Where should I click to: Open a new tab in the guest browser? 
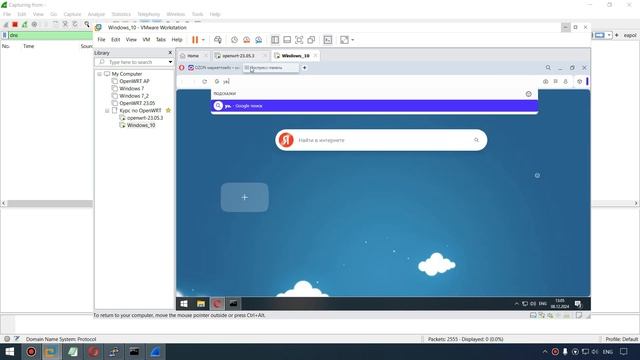coord(304,68)
